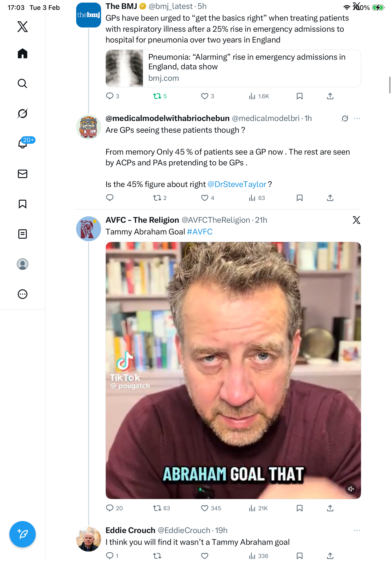Undo repost on The BMJ tweet

point(157,96)
